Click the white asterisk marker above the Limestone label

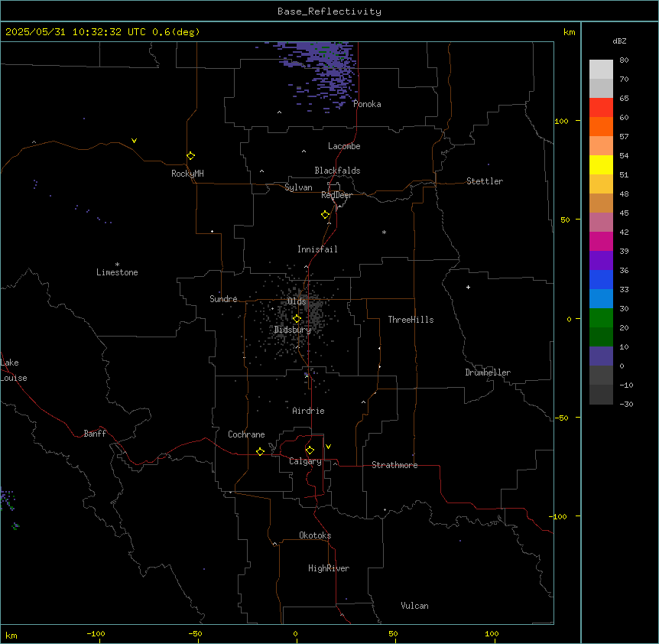pos(117,264)
